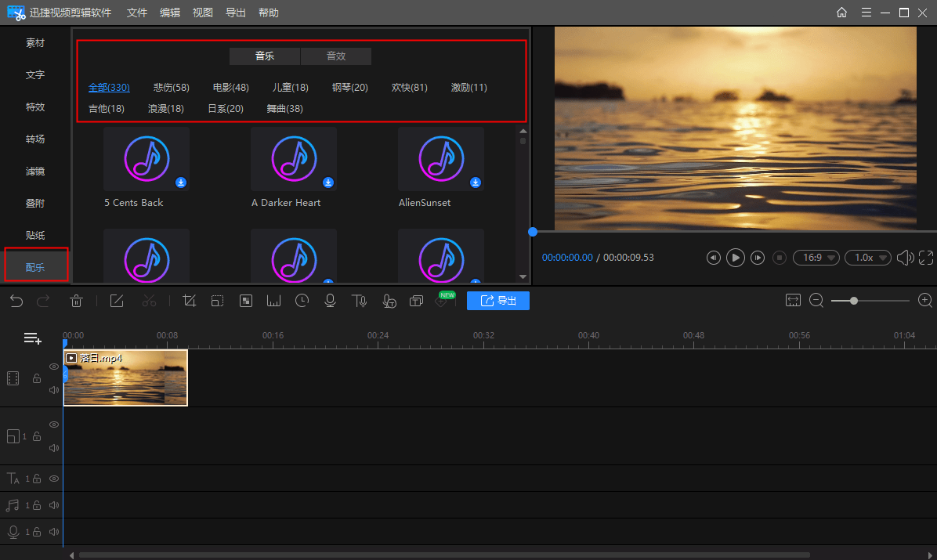
Task: Click the add track icon above timeline
Action: pyautogui.click(x=32, y=338)
